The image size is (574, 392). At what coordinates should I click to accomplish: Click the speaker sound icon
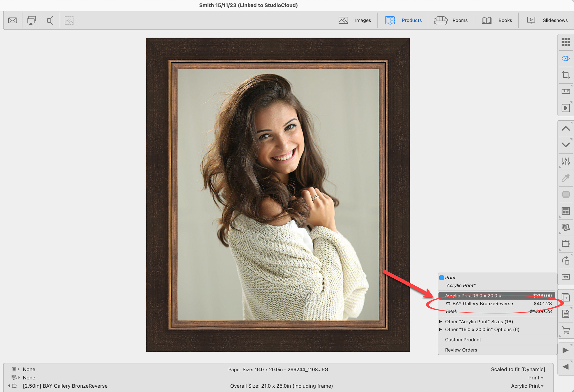(x=50, y=20)
